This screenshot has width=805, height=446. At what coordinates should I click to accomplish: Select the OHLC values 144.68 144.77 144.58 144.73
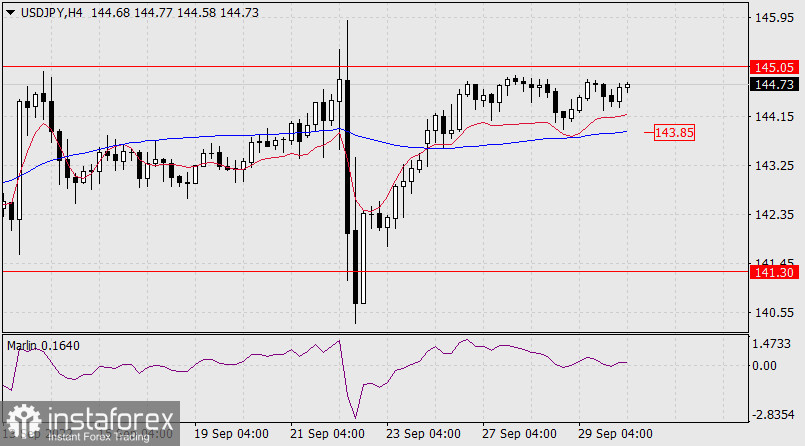[x=175, y=13]
